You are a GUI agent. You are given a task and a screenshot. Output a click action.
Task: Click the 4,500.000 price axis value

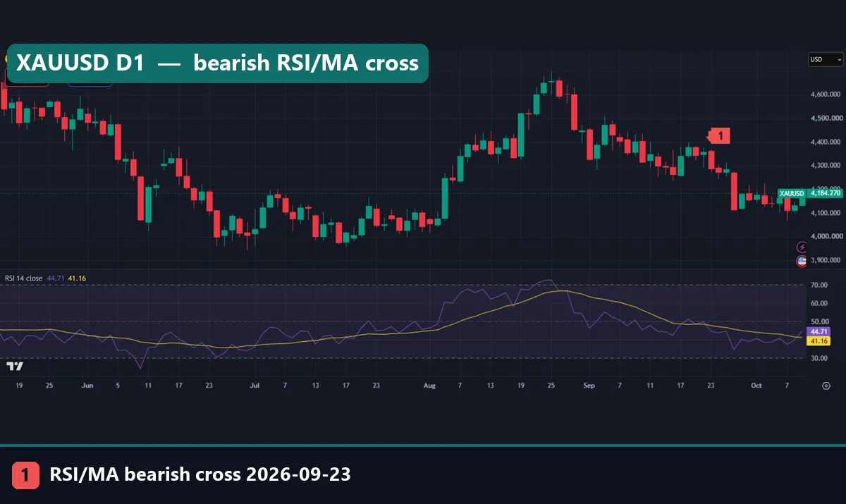coord(824,118)
